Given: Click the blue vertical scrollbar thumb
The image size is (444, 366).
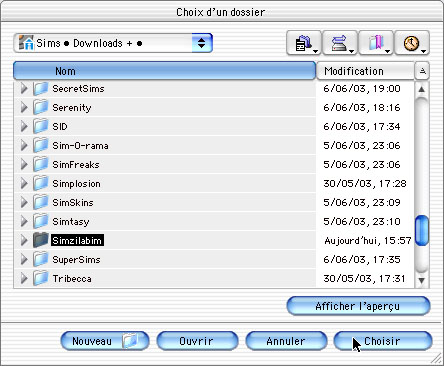Looking at the screenshot, I should [x=422, y=231].
